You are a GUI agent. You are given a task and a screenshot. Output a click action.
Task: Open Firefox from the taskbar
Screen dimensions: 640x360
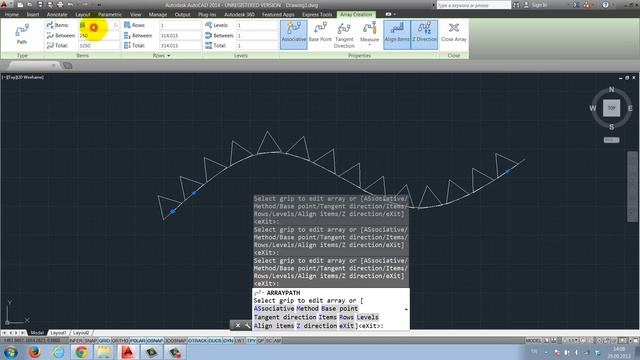pyautogui.click(x=34, y=352)
